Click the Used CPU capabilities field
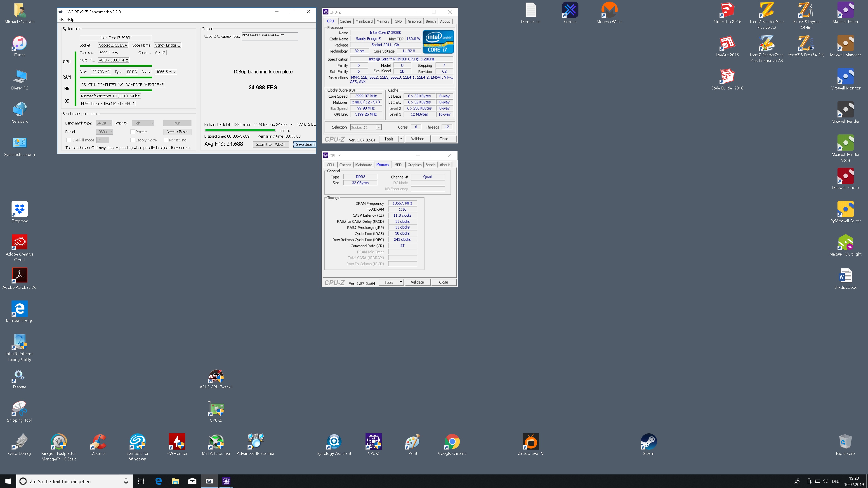The height and width of the screenshot is (488, 868). [270, 36]
